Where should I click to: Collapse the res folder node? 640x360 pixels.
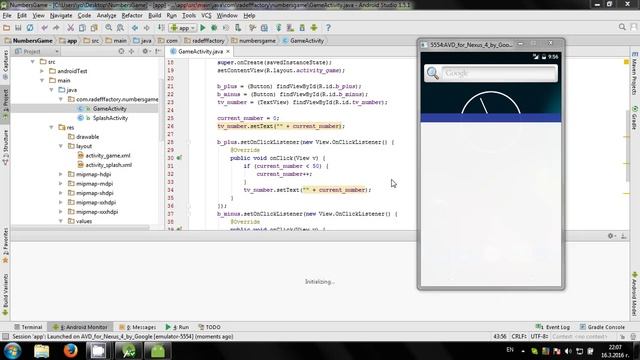51,127
